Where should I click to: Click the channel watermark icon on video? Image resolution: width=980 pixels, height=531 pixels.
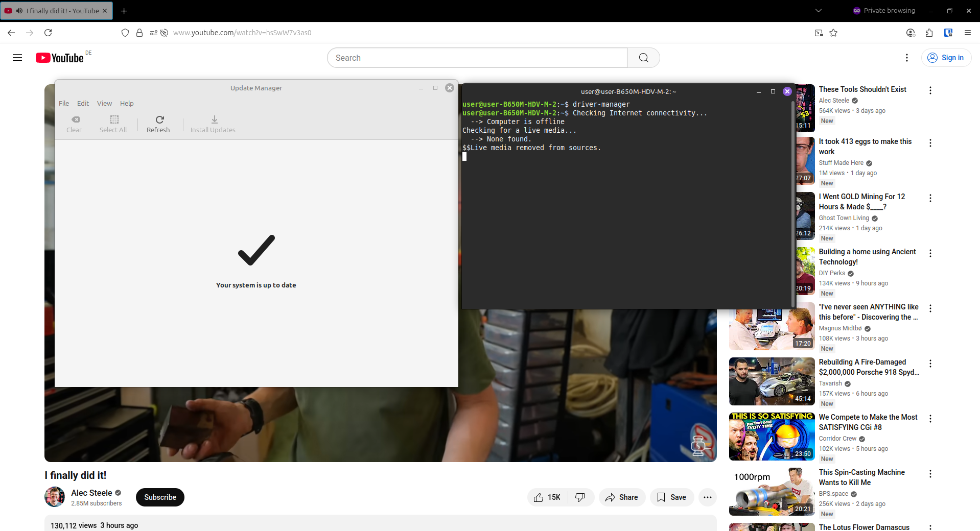pos(699,445)
